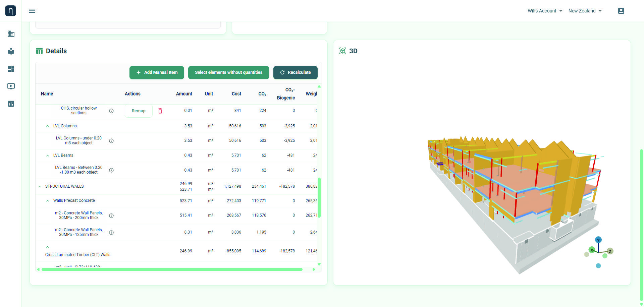Open the New Zealand region dropdown
Viewport: 644px width, 307px height.
point(585,11)
